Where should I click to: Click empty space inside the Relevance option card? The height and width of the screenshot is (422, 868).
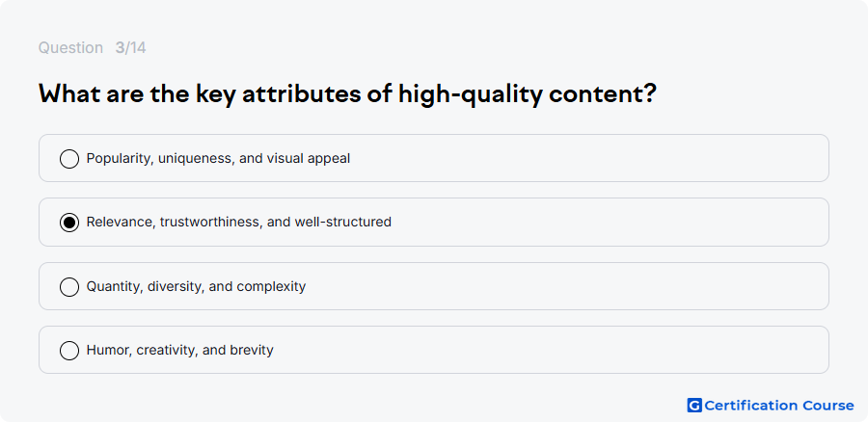[x=609, y=223]
